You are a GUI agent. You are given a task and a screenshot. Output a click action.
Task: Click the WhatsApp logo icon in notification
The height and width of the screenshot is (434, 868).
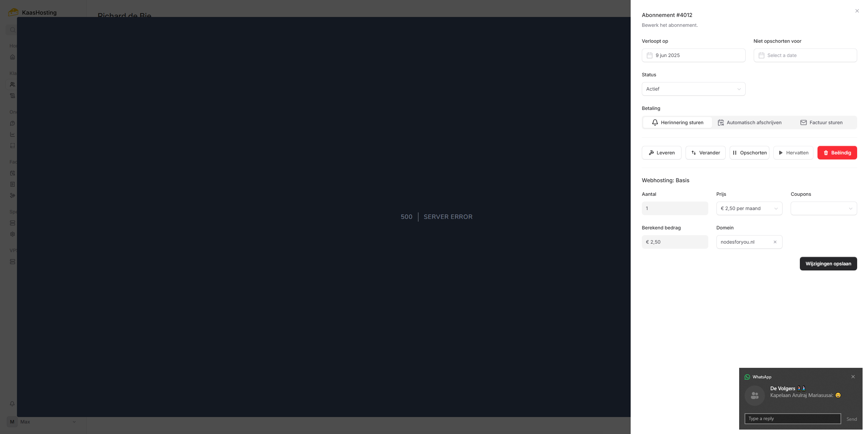tap(747, 377)
